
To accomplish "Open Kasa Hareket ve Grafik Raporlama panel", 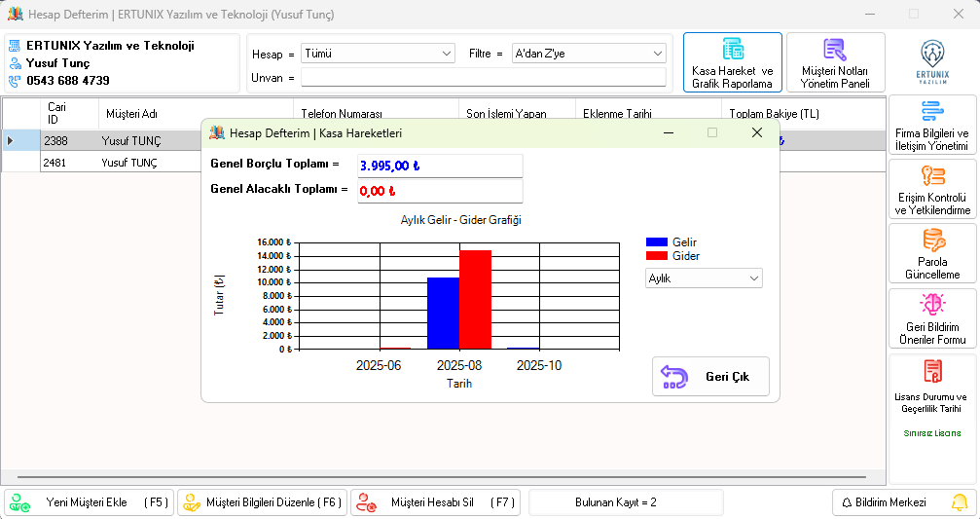I will 732,62.
